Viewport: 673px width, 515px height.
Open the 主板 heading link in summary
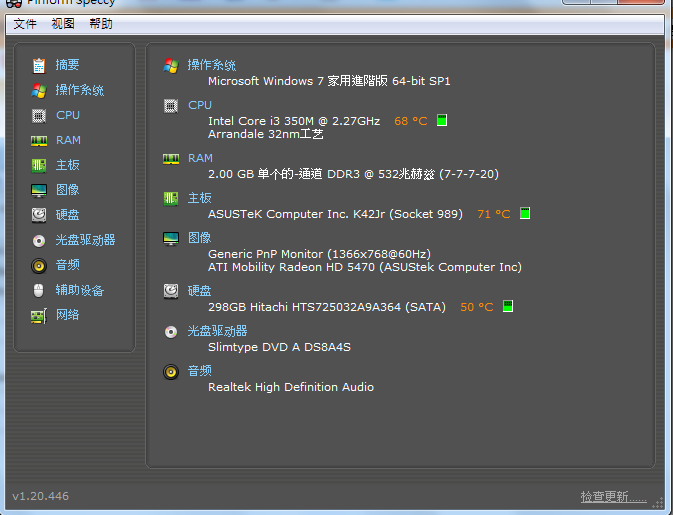point(200,198)
